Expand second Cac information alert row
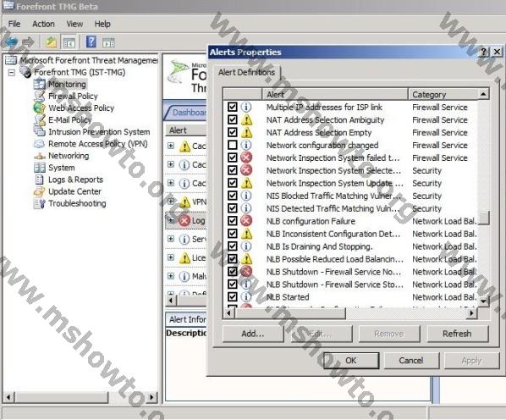This screenshot has width=506, height=420. [x=171, y=164]
